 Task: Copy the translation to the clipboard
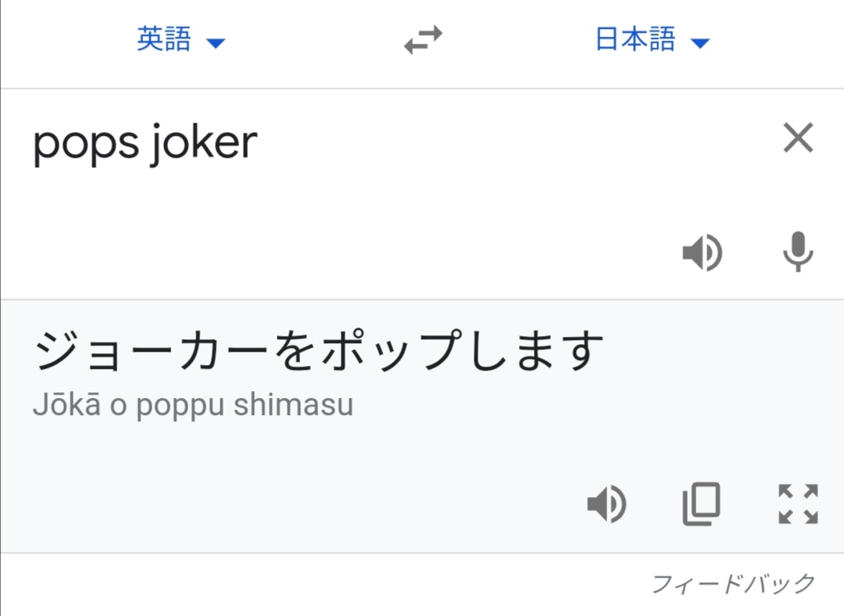click(x=701, y=504)
